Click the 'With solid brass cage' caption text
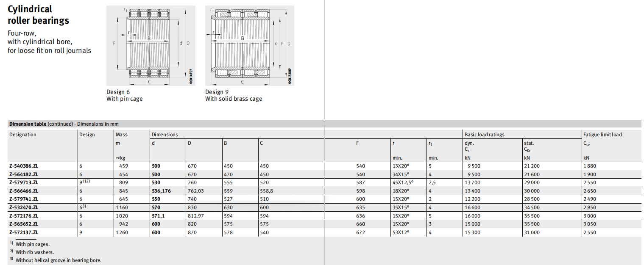The height and width of the screenshot is (265, 644). click(x=234, y=99)
